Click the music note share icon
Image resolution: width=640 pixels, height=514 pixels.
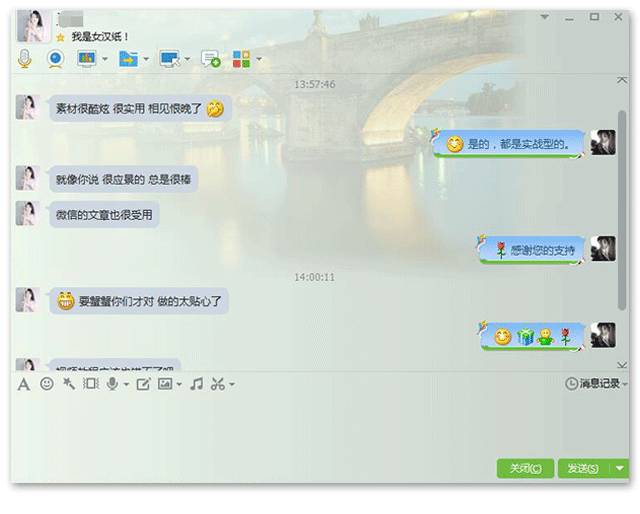(x=197, y=384)
